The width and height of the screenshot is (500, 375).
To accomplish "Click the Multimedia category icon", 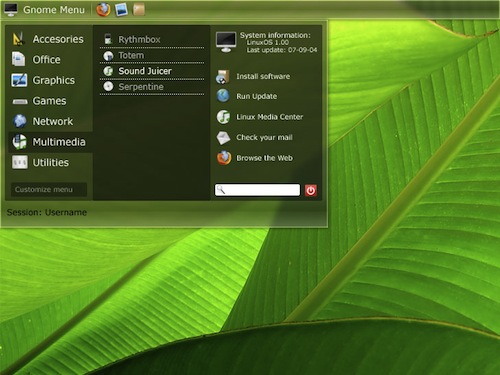I will [x=20, y=142].
